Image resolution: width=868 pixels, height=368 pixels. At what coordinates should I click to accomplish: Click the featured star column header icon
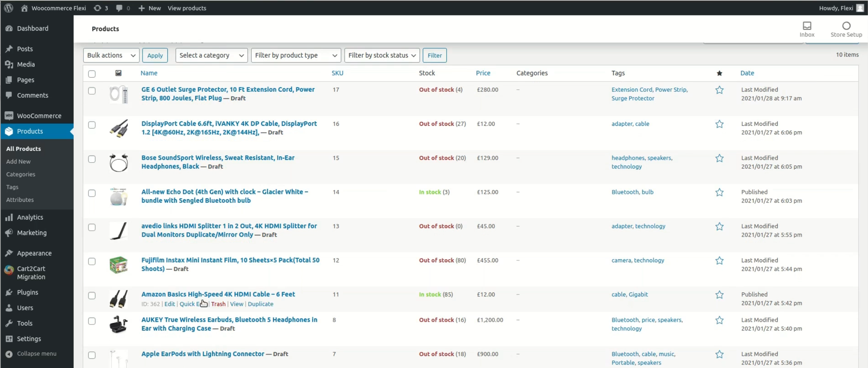point(719,73)
